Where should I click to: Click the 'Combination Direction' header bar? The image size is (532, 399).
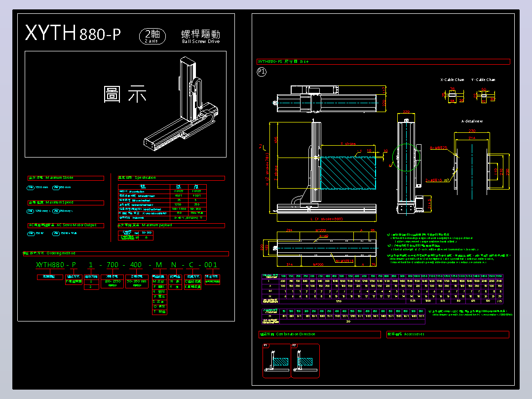coord(320,334)
